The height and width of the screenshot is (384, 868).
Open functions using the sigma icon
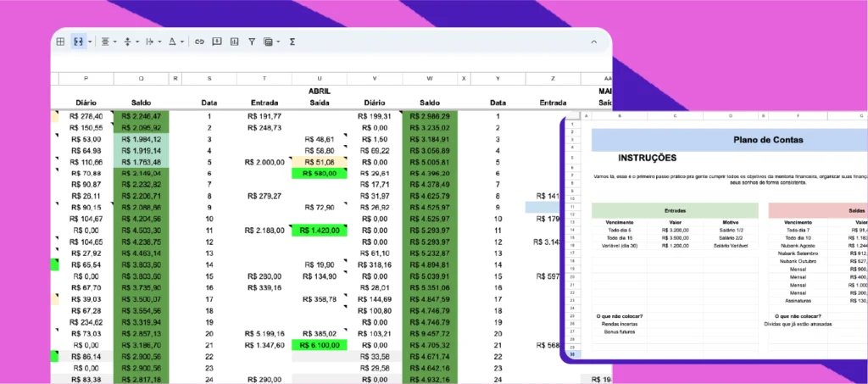[292, 41]
